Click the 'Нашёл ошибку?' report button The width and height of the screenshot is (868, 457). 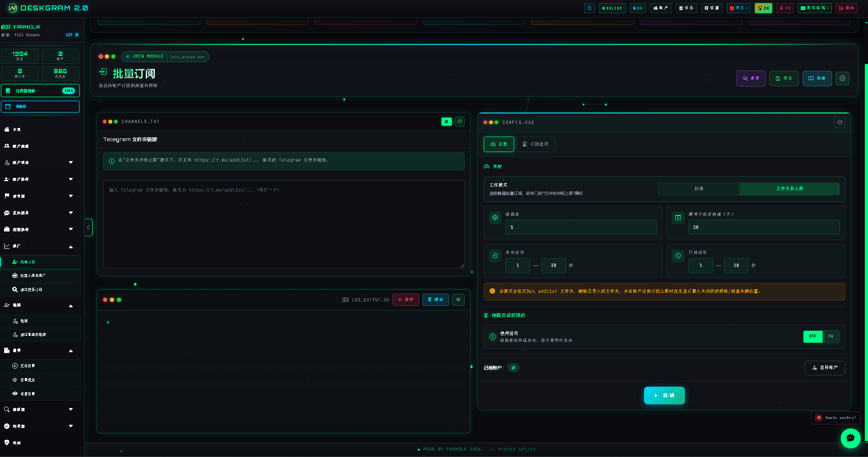click(x=836, y=418)
